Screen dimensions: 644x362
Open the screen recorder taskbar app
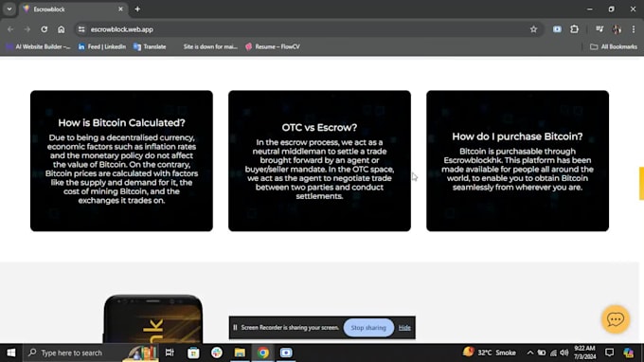click(x=286, y=353)
